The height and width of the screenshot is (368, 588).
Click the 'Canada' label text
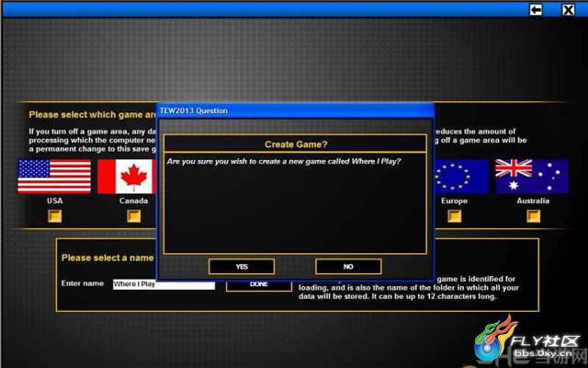tap(133, 201)
